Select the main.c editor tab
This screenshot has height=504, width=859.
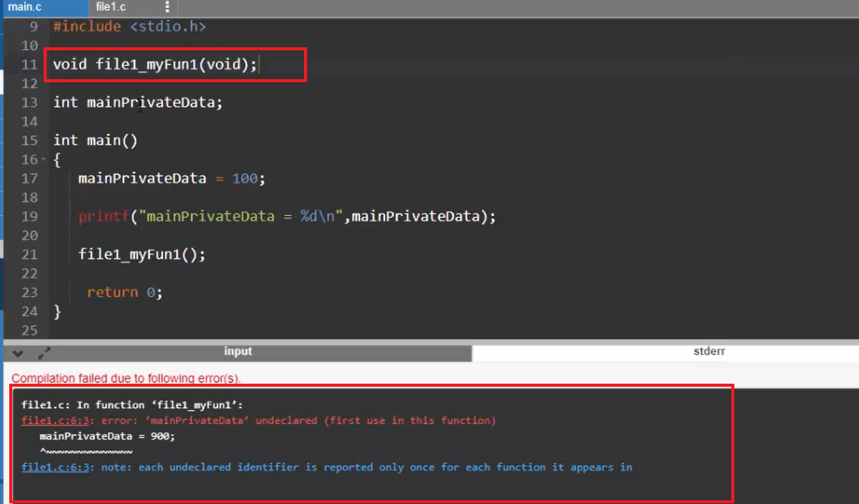[x=25, y=7]
